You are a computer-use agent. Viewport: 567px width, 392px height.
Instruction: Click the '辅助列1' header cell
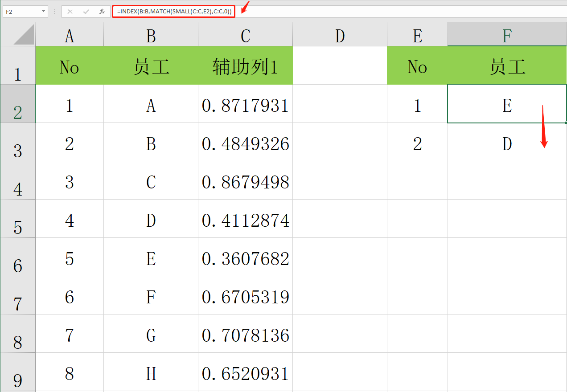(246, 65)
